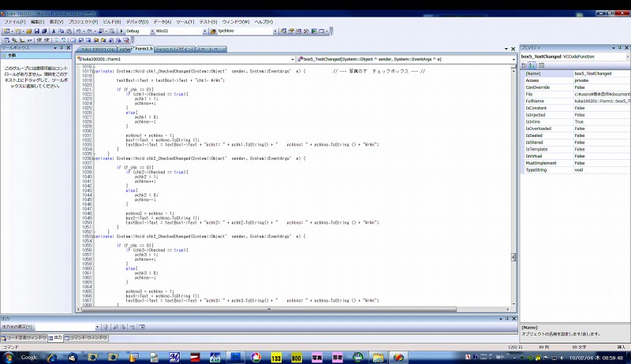Click the Alphabetical sort icon in Properties

pyautogui.click(x=532, y=65)
